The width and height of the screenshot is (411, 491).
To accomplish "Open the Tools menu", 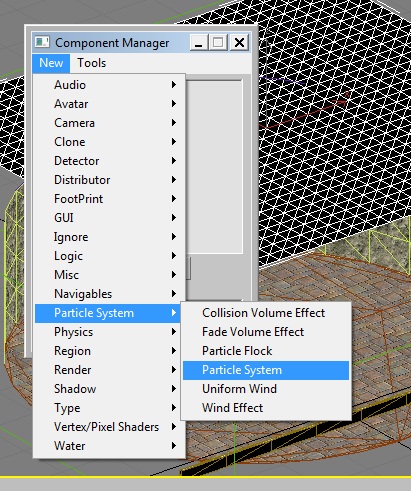I will point(91,63).
